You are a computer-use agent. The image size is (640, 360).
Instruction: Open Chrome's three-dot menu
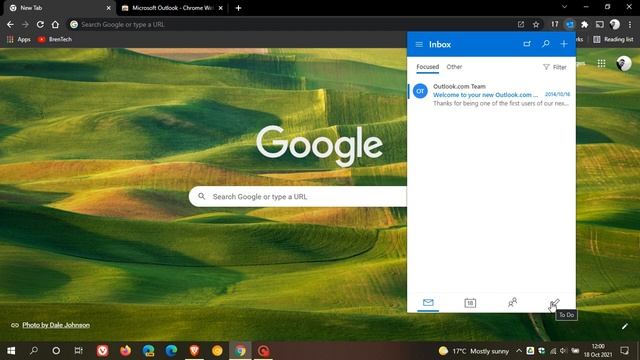(630, 24)
